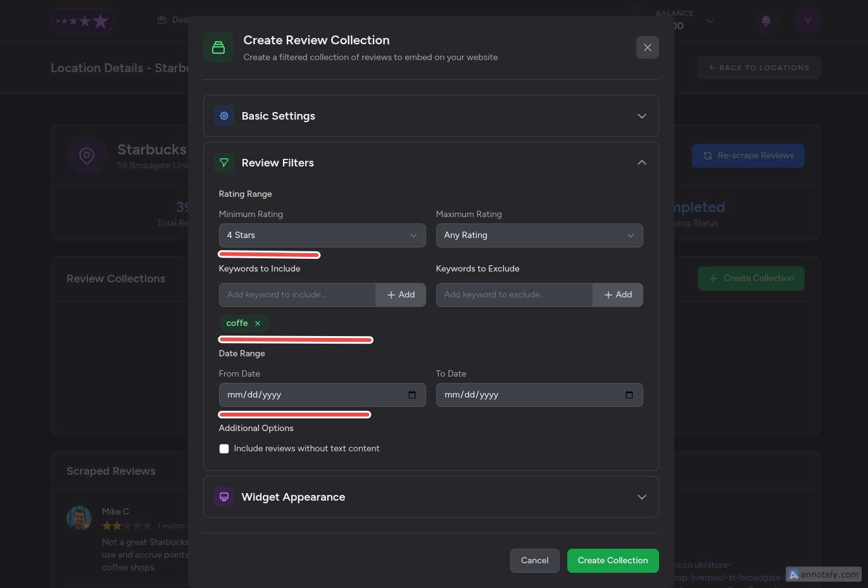Cancel the review collection dialog

tap(534, 560)
